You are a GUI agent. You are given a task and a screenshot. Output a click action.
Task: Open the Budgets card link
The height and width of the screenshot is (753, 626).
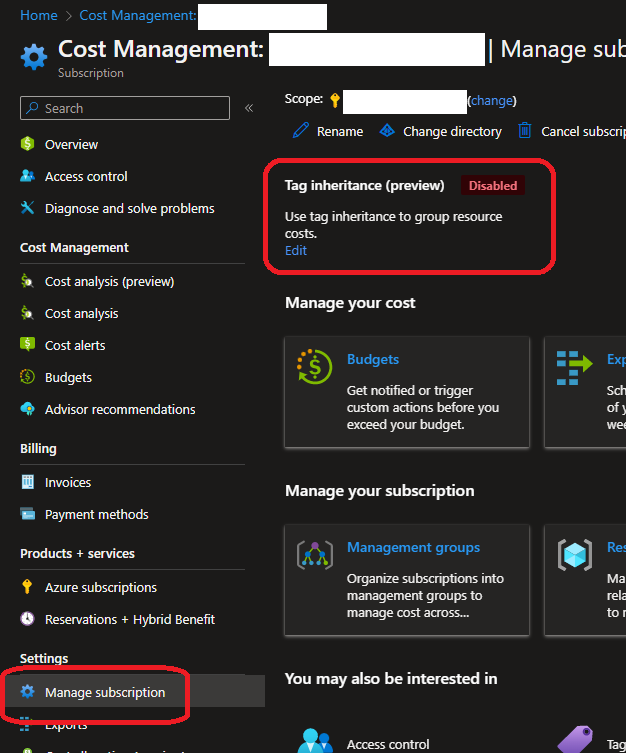click(x=373, y=359)
